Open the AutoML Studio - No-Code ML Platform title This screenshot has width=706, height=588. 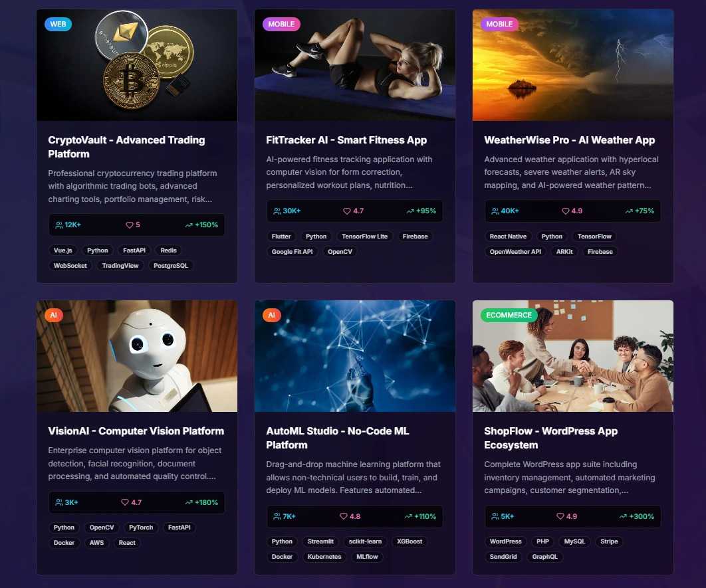(337, 438)
